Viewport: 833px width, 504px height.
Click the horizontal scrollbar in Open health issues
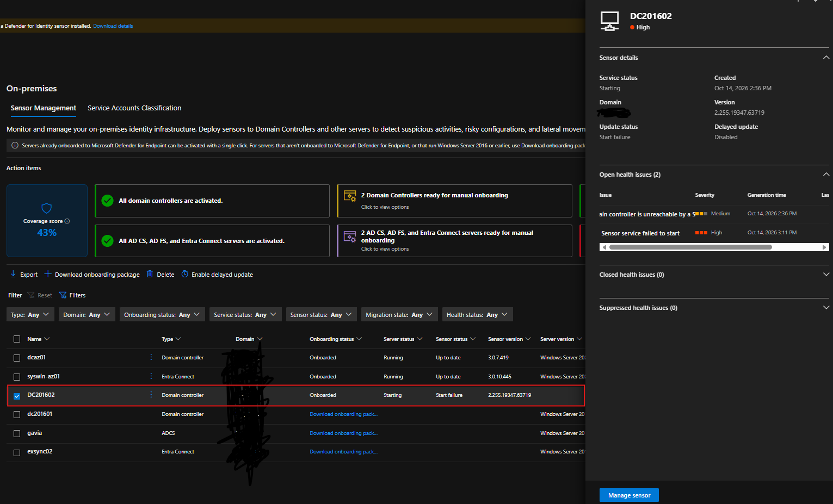(x=690, y=247)
